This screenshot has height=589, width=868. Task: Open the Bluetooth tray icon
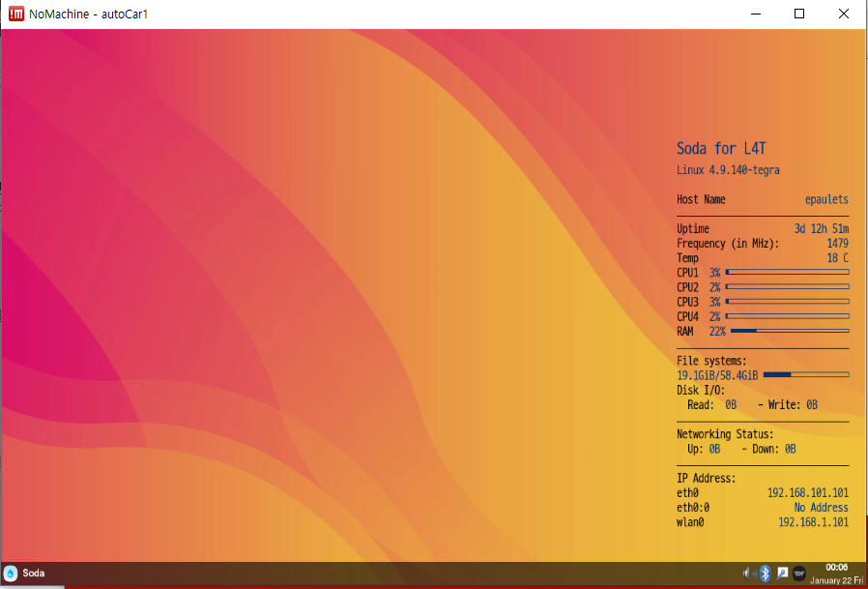click(x=765, y=573)
